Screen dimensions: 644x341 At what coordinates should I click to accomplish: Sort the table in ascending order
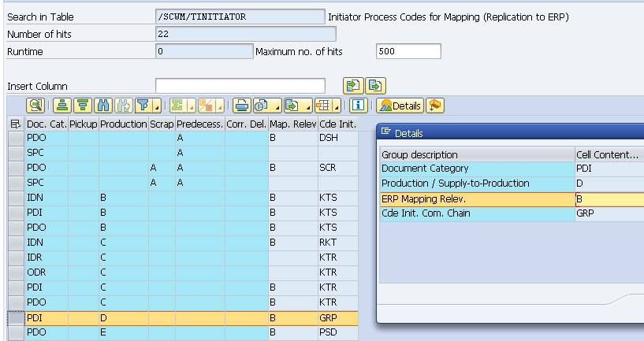[62, 106]
